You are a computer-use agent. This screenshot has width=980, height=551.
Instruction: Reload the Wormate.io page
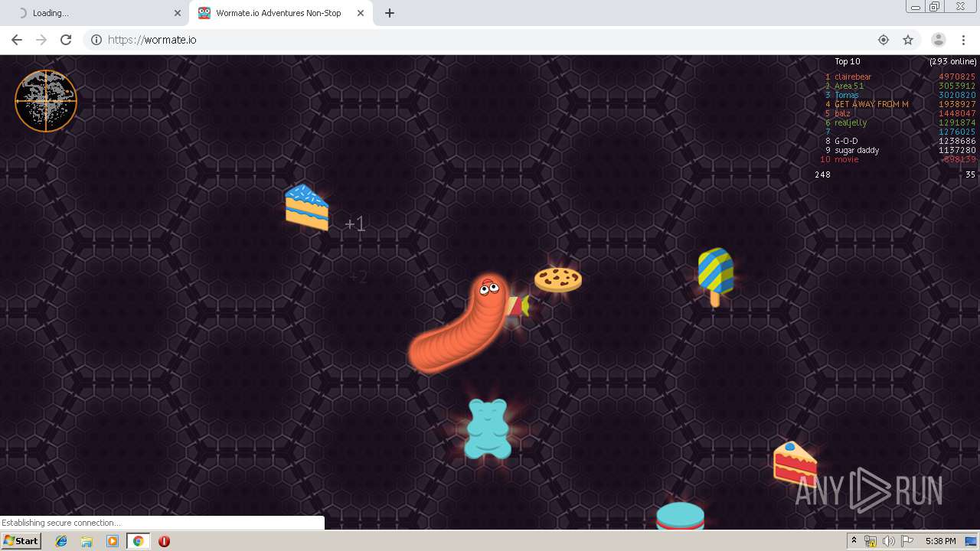point(66,40)
